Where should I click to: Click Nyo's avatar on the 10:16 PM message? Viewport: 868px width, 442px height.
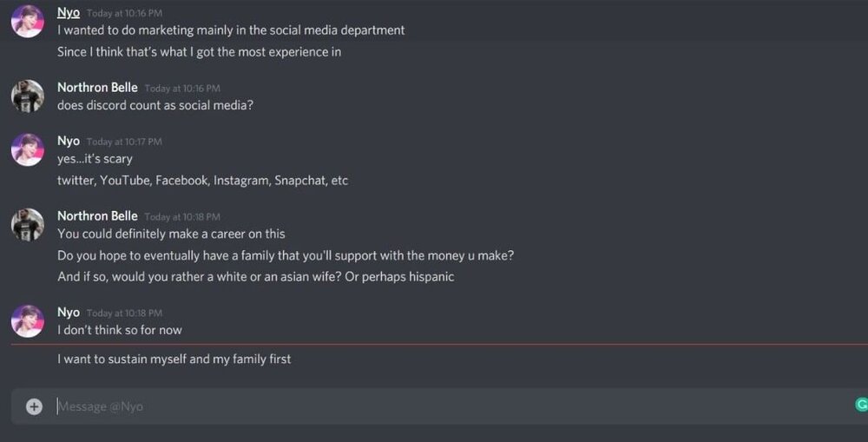pyautogui.click(x=28, y=22)
